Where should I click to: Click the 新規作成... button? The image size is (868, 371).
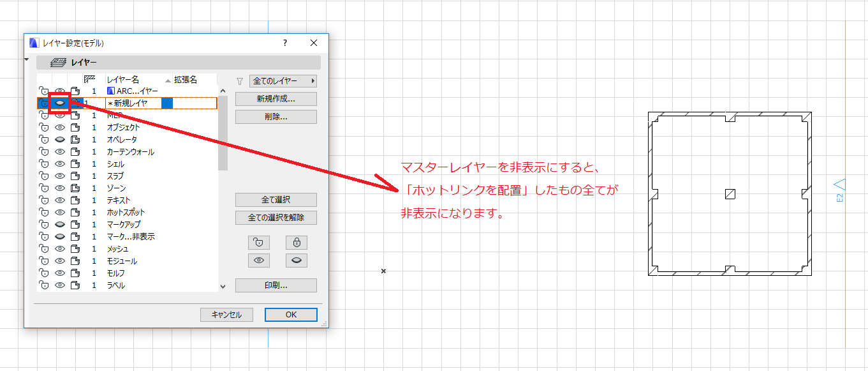tap(276, 99)
